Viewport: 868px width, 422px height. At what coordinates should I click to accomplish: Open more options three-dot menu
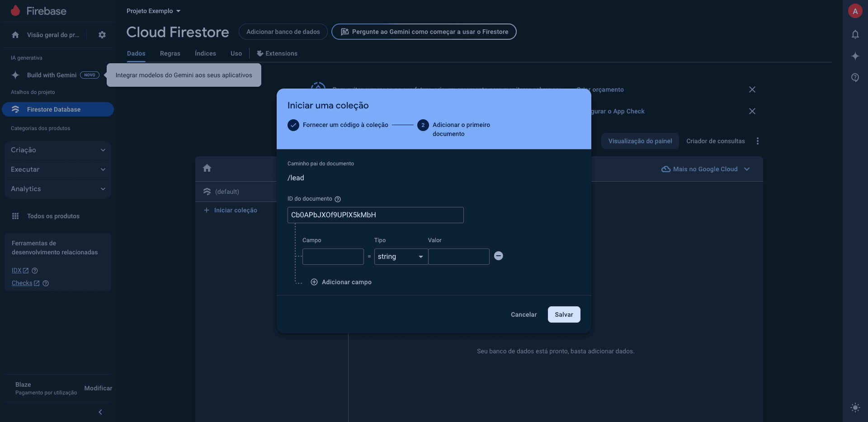point(758,141)
